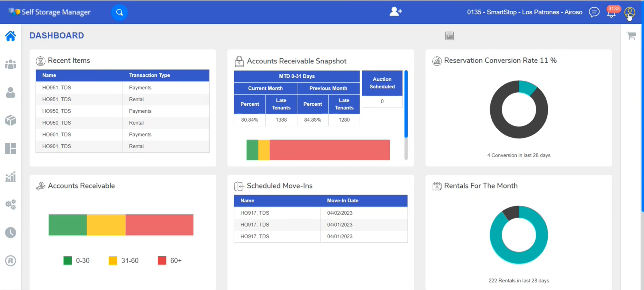Open the chat messages icon
This screenshot has width=644, height=290.
coord(594,12)
